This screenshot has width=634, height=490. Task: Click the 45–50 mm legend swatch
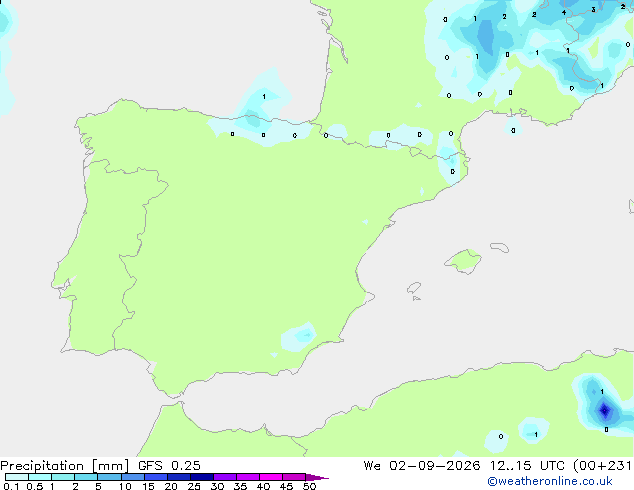[294, 477]
